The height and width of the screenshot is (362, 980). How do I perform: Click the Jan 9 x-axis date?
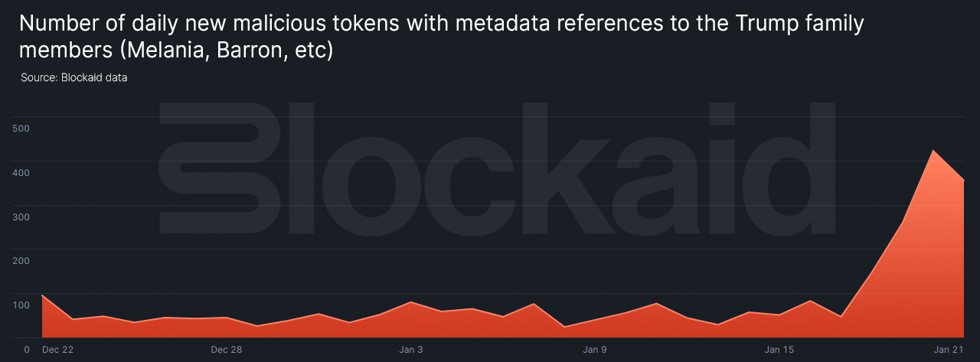[x=595, y=350]
